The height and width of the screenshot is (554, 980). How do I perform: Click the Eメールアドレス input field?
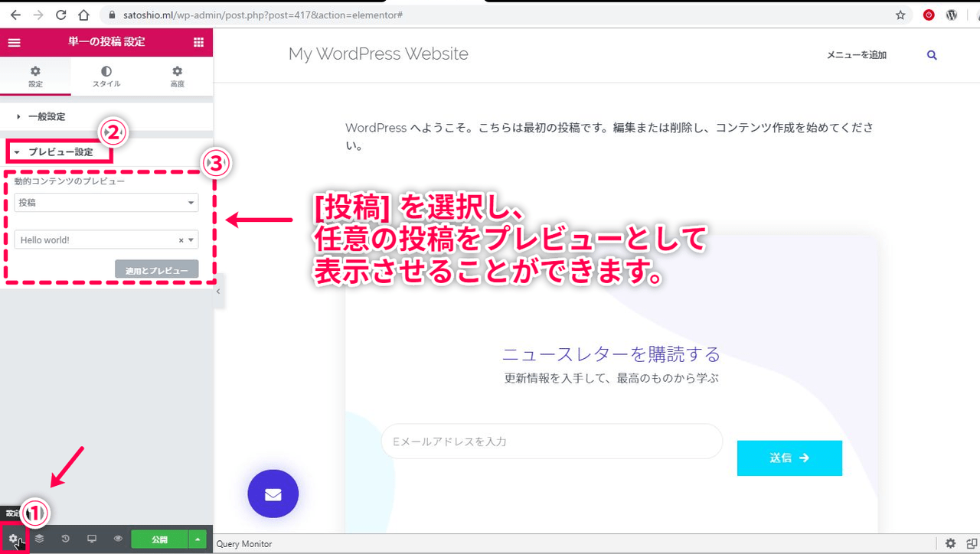click(x=551, y=442)
